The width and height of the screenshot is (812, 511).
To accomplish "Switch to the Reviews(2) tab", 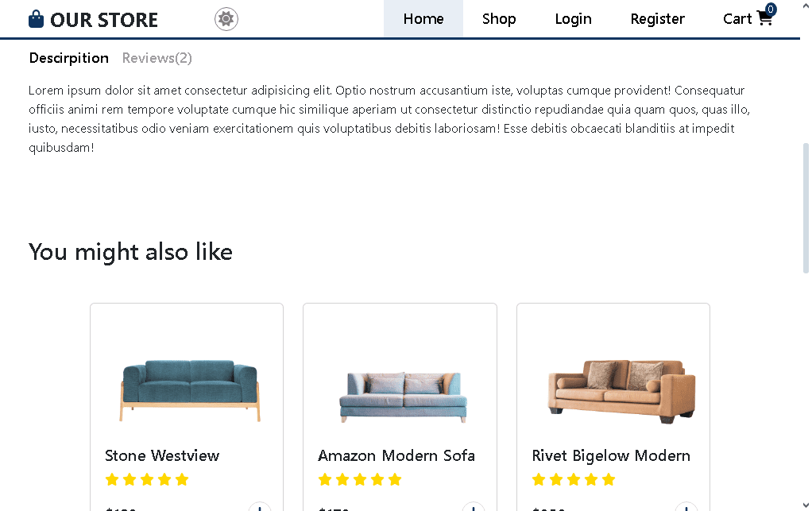I will coord(157,58).
